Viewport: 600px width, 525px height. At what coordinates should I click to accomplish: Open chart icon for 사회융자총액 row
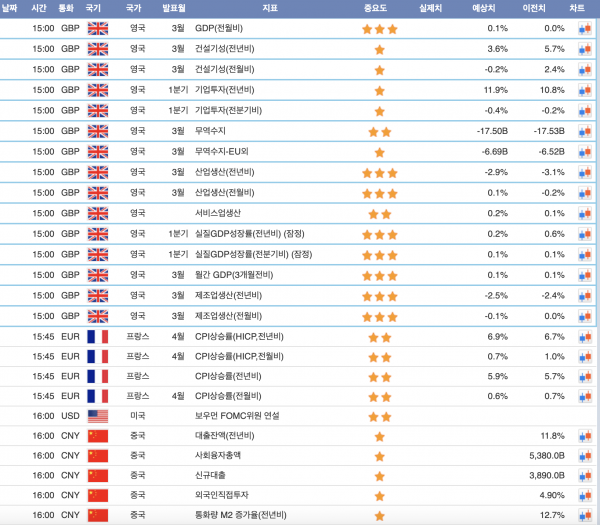(x=585, y=455)
